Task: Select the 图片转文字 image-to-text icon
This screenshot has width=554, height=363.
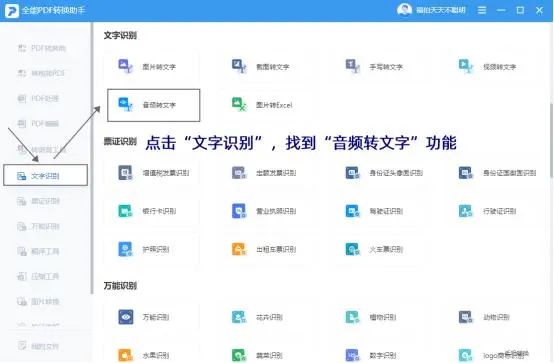Action: (125, 66)
